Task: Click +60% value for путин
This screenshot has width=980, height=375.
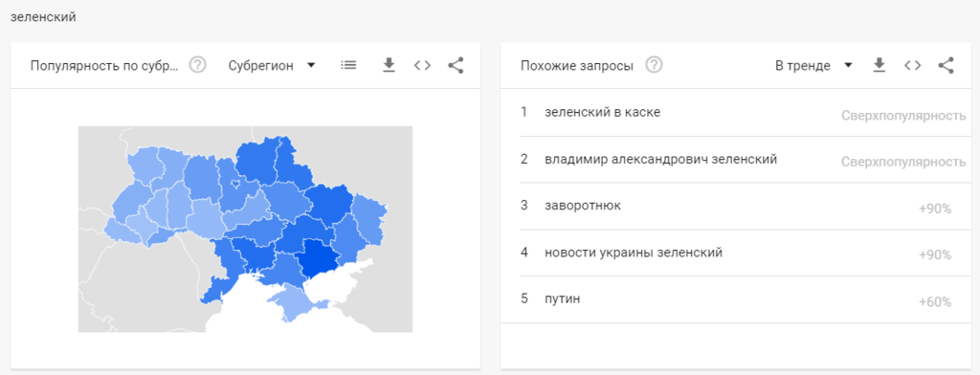Action: (935, 302)
